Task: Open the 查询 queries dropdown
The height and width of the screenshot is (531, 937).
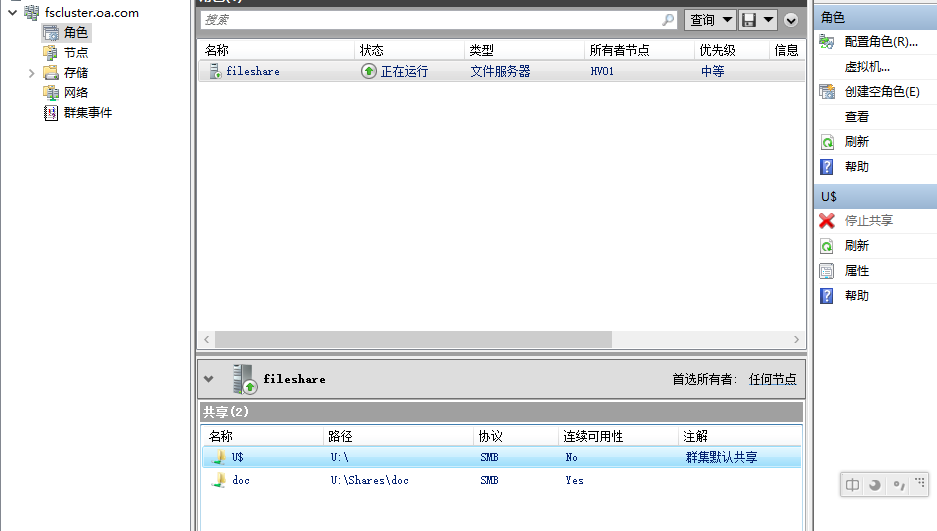Action: click(710, 20)
